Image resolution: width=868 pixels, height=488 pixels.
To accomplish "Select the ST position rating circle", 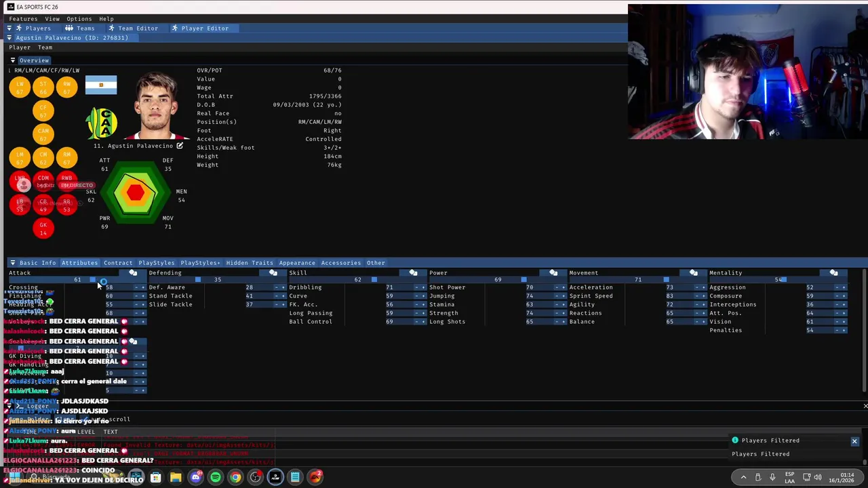I will click(43, 87).
